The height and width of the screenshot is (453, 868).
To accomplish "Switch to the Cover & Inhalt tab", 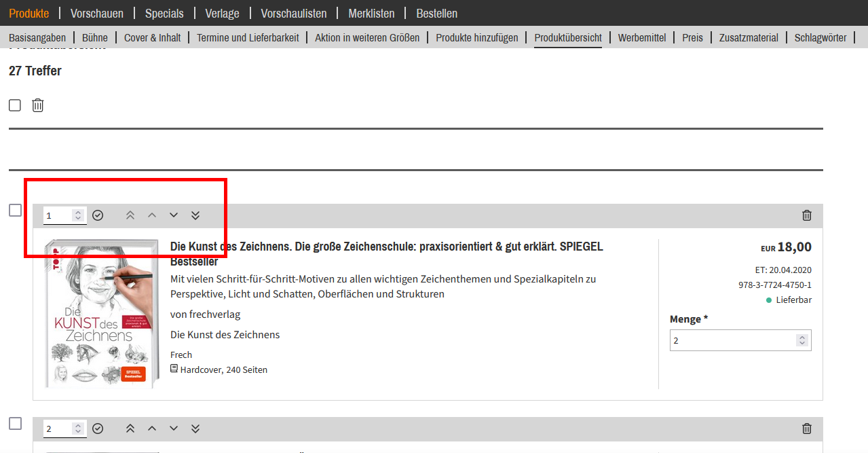I will [153, 37].
